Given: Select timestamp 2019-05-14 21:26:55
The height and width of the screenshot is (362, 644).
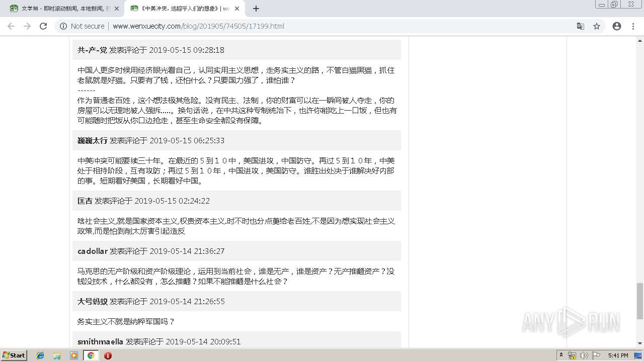Looking at the screenshot, I should tap(187, 301).
